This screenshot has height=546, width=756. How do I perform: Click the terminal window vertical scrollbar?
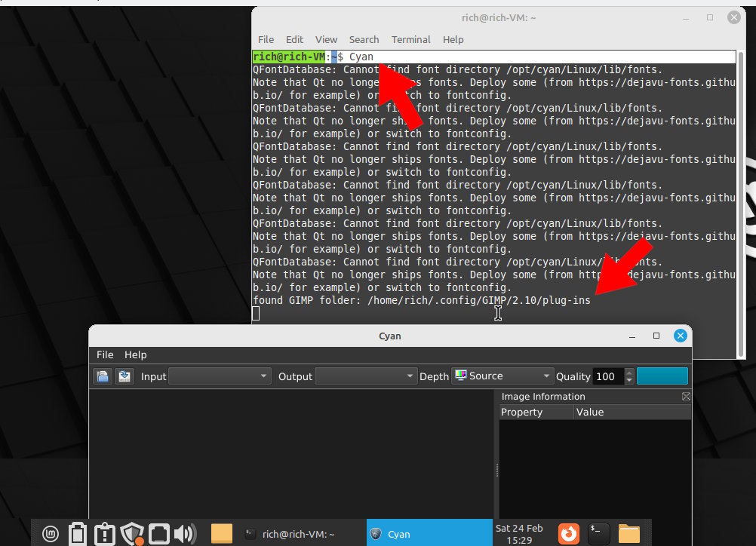click(x=741, y=204)
